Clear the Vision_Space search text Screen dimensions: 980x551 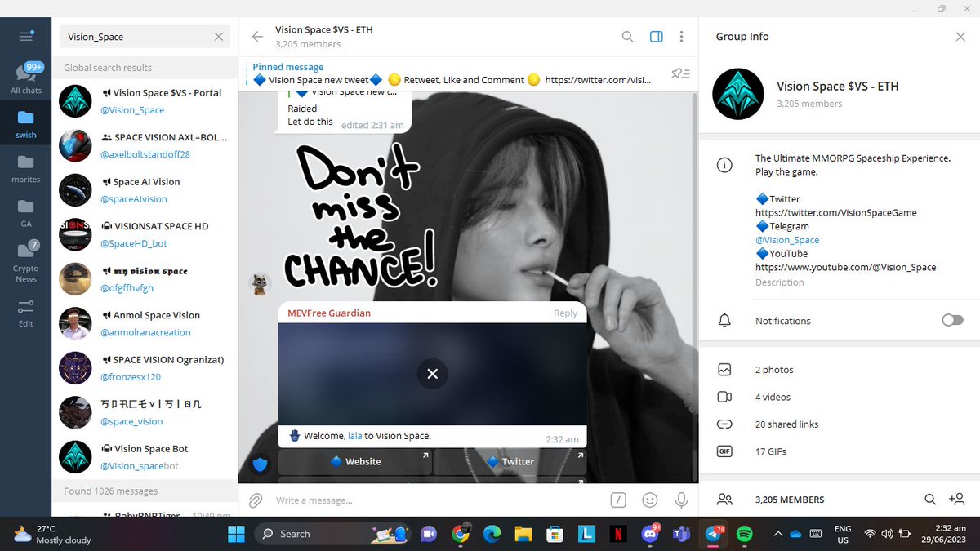(x=219, y=37)
